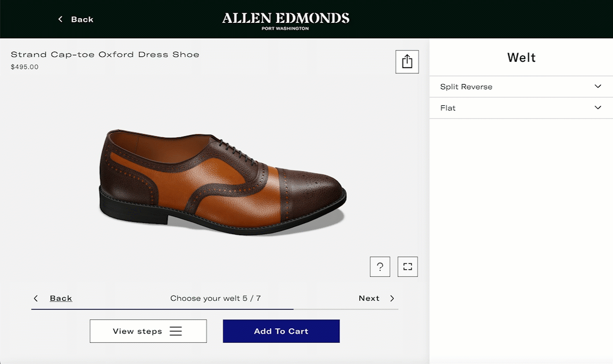Open the fullscreen view icon
613x364 pixels.
tap(408, 267)
